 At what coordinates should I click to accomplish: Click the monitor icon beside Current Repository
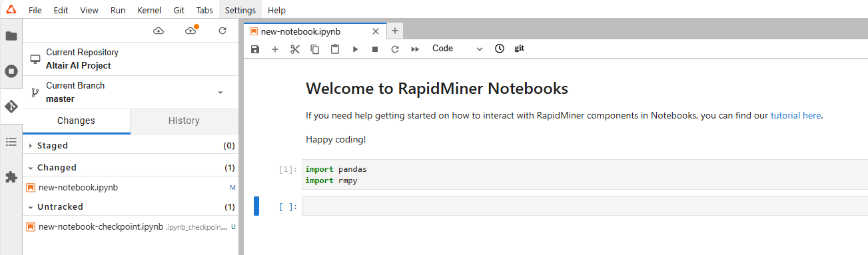coord(35,59)
